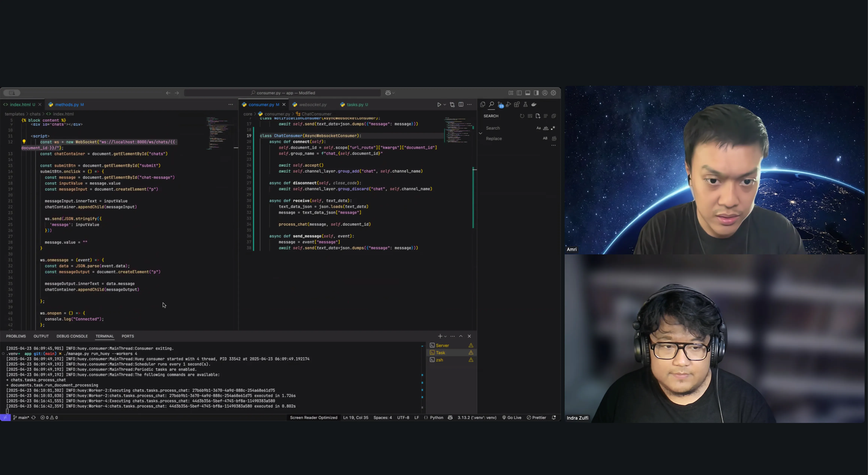The image size is (868, 475).
Task: Toggle the bottom panel visibility
Action: [528, 93]
